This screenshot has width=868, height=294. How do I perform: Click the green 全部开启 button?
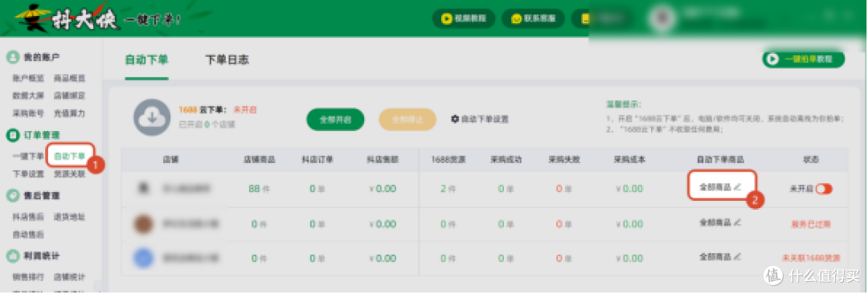click(x=335, y=119)
